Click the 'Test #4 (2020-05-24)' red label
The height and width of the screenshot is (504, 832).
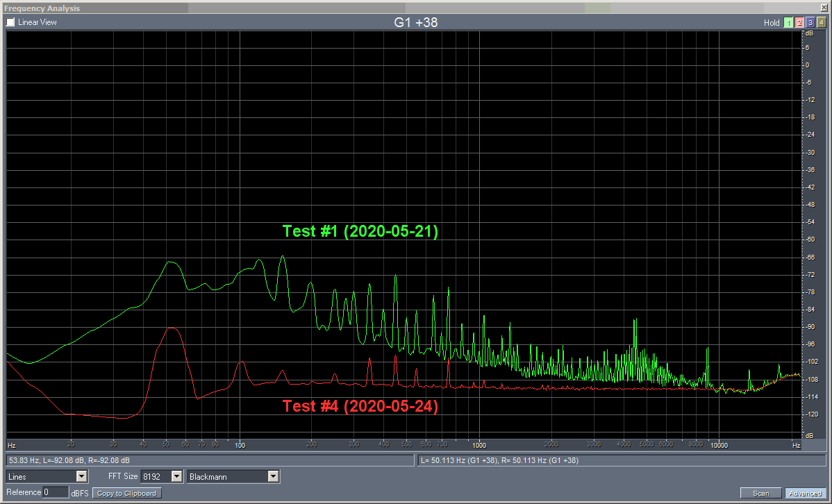(x=360, y=406)
